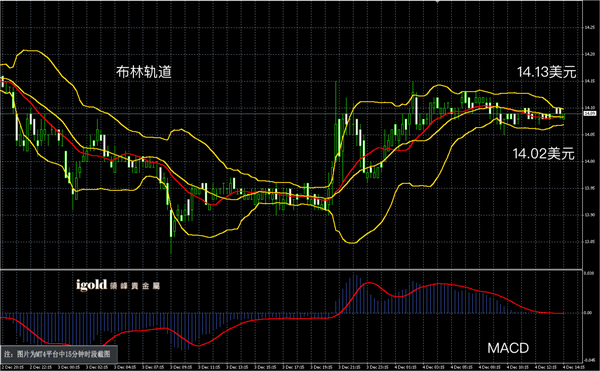Click the 2 Dec 22:15 time label
Image resolution: width=600 pixels, height=371 pixels.
click(41, 368)
